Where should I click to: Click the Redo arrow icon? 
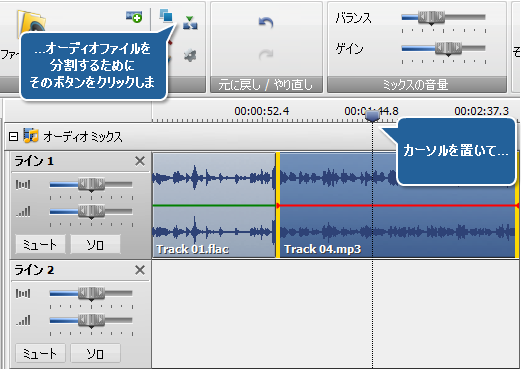[x=266, y=55]
